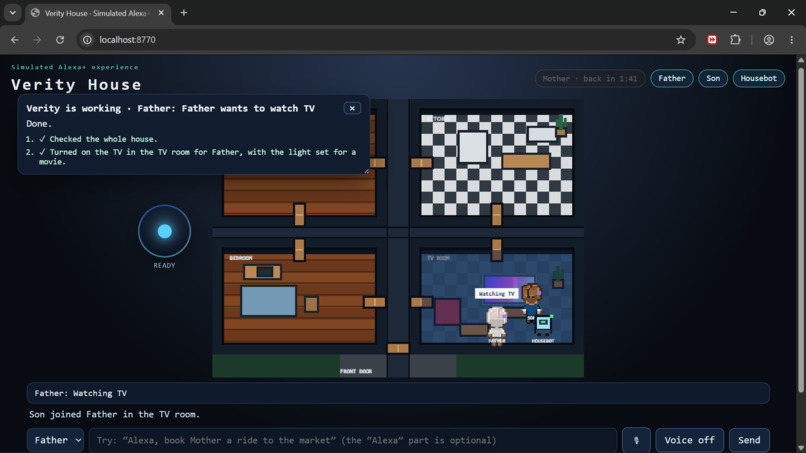Screen dimensions: 806x453
Task: Click the kitchen bottom door
Action: click(x=497, y=215)
